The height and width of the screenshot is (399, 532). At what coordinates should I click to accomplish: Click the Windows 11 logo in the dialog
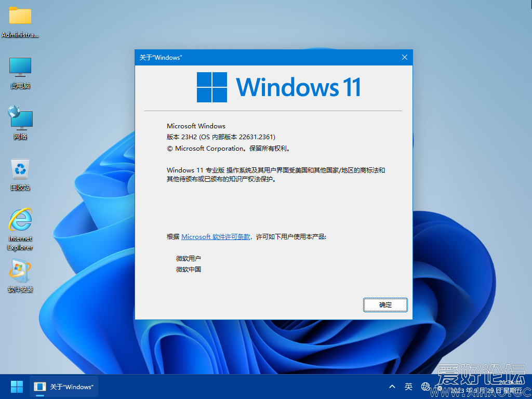(212, 87)
